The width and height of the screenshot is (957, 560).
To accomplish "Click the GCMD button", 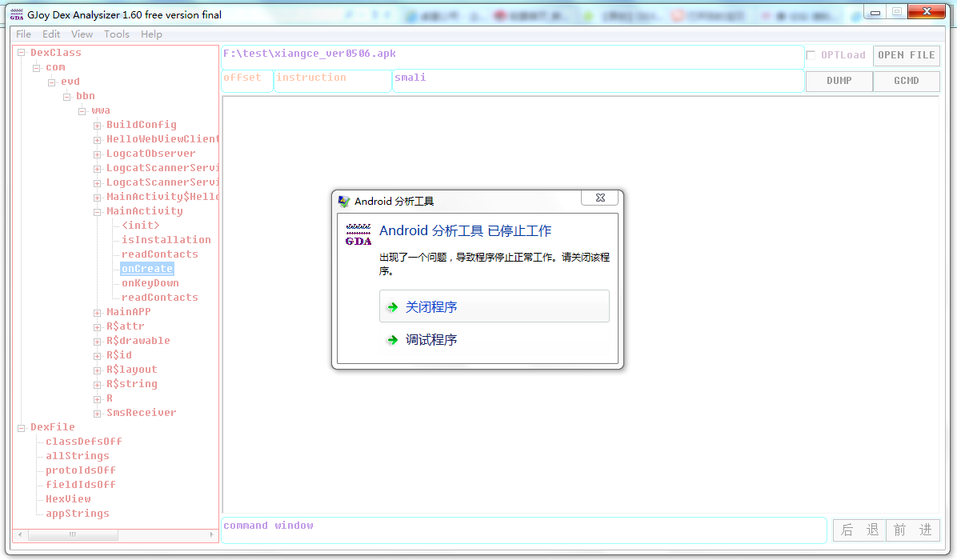I will pos(907,81).
